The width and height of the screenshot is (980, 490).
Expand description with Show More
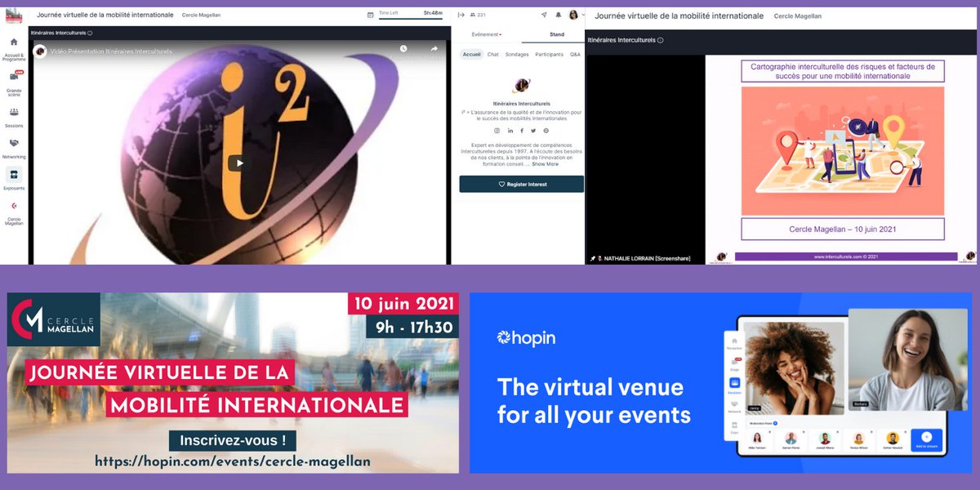(546, 164)
